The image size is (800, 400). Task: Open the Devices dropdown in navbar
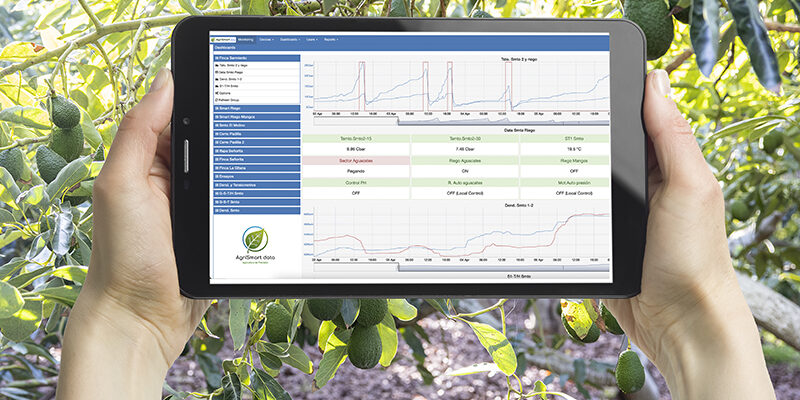pyautogui.click(x=266, y=39)
